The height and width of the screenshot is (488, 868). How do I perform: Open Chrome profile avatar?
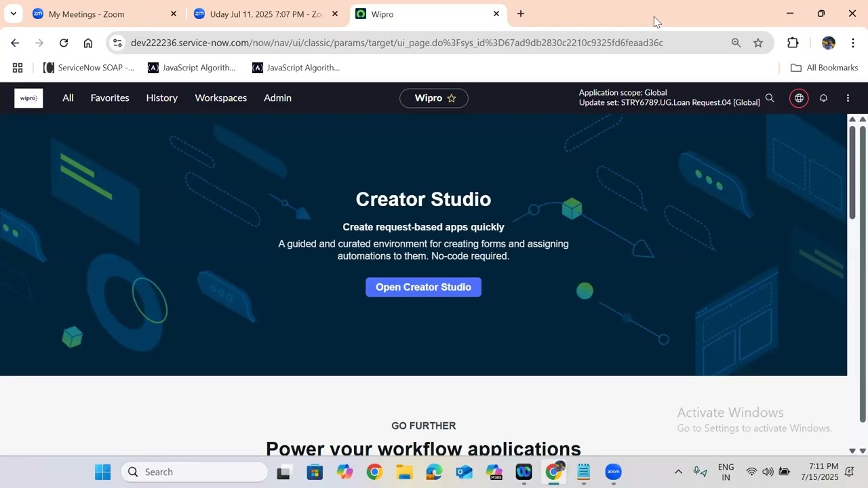click(829, 43)
